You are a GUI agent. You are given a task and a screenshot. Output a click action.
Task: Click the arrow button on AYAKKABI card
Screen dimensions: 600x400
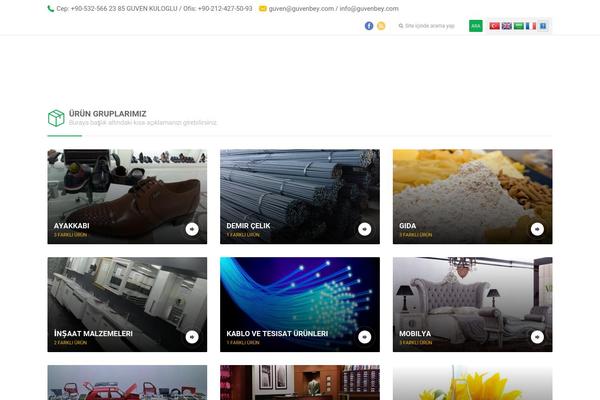tap(192, 229)
